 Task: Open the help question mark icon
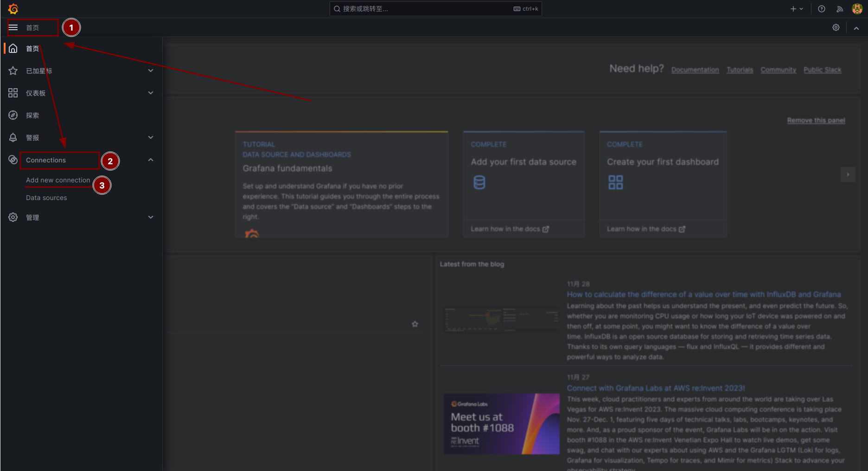click(821, 9)
